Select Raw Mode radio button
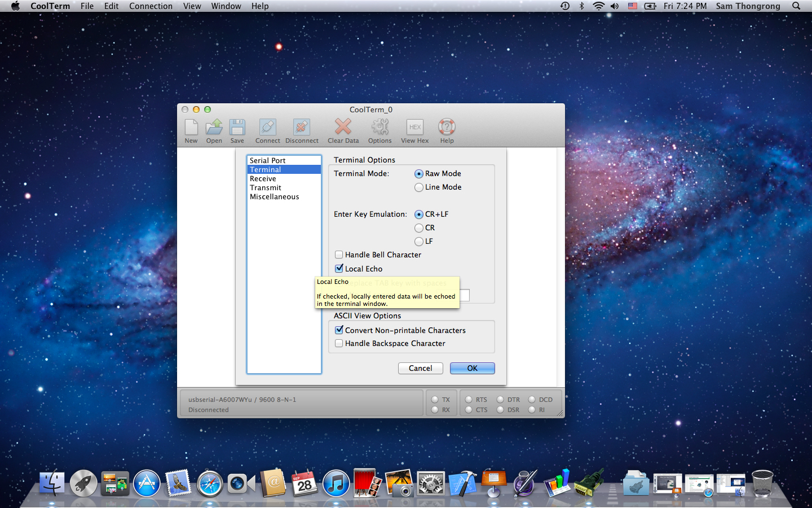Viewport: 812px width, 508px height. click(x=419, y=174)
